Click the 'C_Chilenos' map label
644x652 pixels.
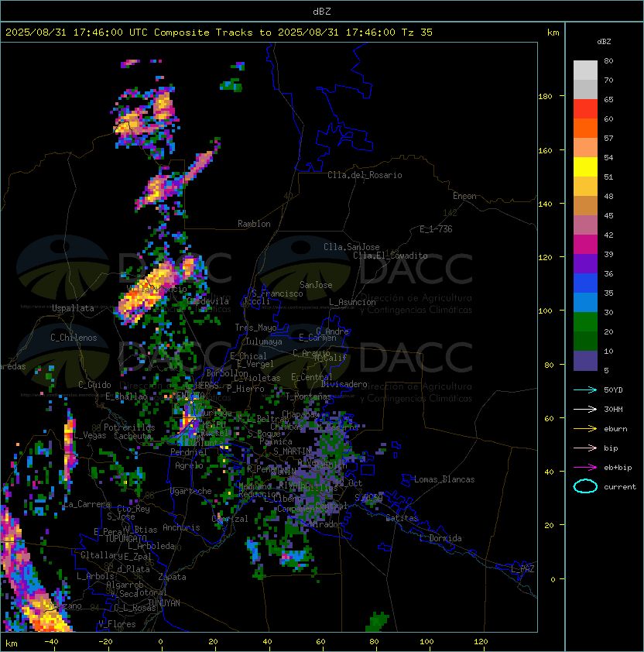[74, 338]
